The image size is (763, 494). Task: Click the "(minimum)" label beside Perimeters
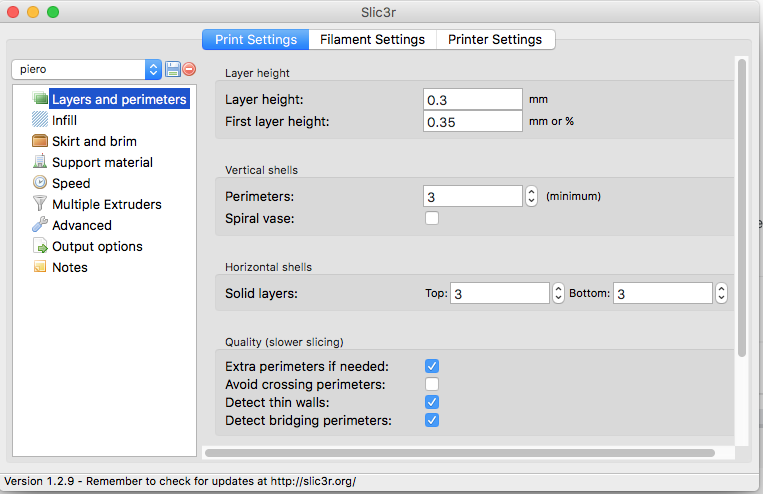coord(573,196)
